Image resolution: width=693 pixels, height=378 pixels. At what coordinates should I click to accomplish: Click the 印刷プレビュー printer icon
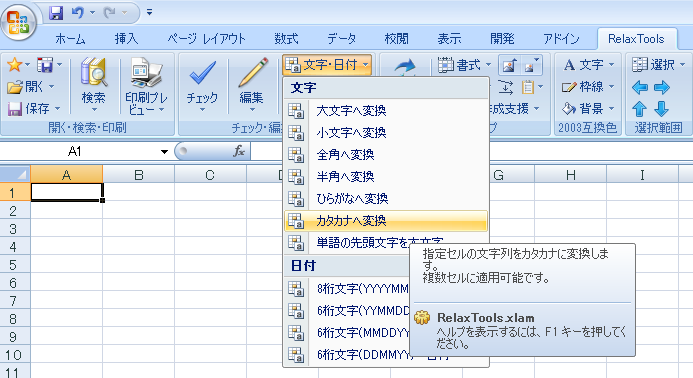tap(146, 72)
